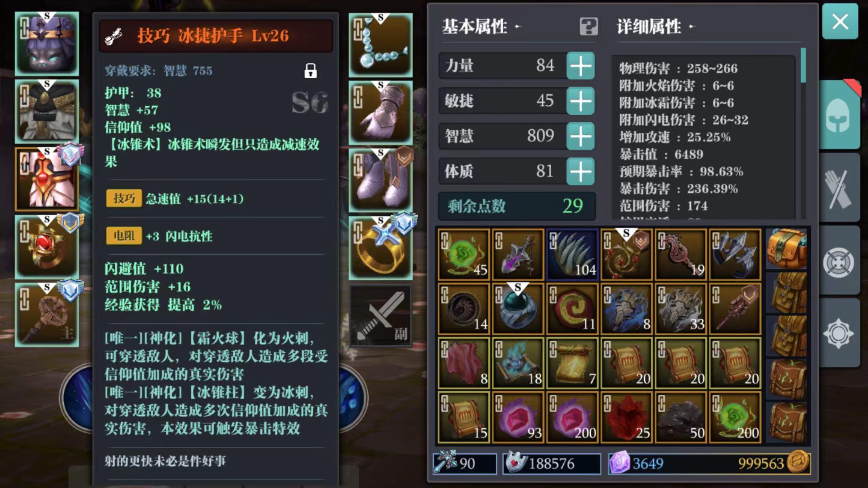
Task: Open the question mark help icon
Action: (x=588, y=27)
